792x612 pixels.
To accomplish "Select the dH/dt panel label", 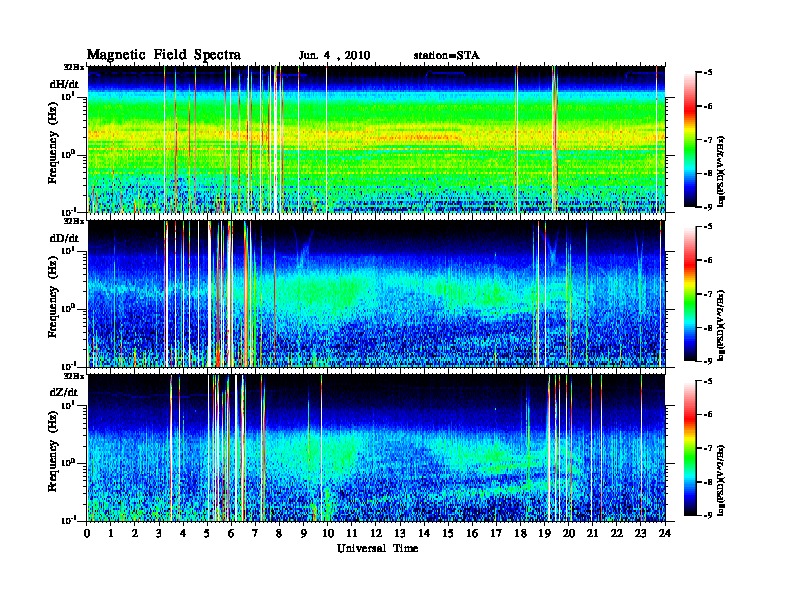I will point(64,84).
